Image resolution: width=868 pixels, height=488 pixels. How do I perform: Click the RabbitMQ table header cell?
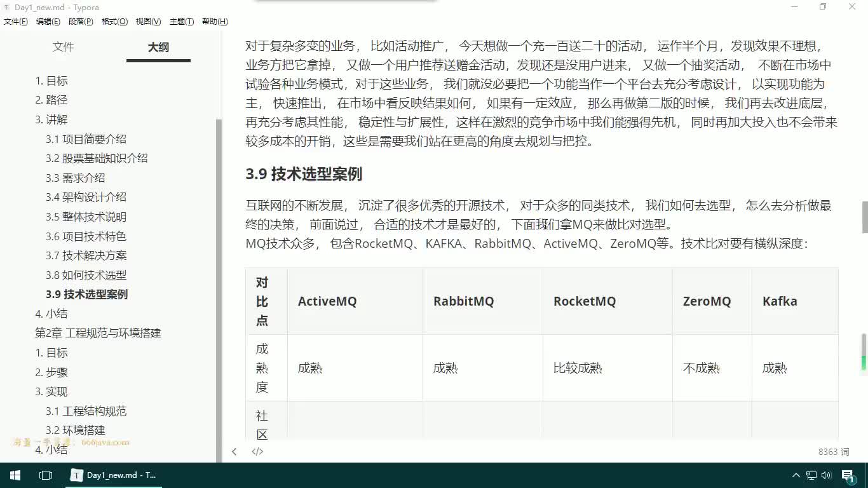click(x=483, y=301)
